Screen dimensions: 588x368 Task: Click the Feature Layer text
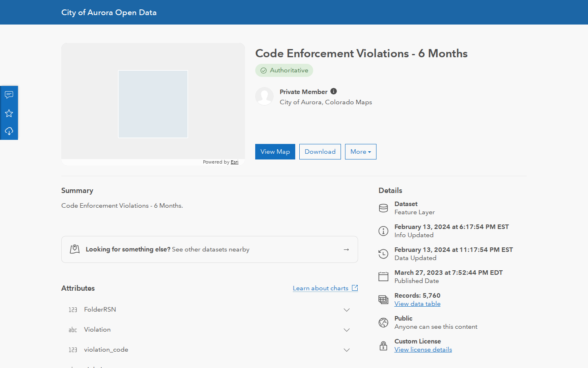414,212
